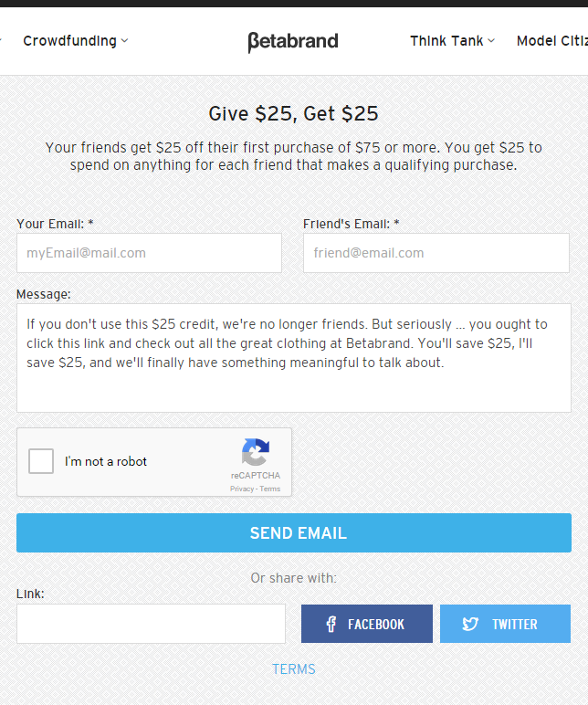Screen dimensions: 588x705
Task: Open the Crowdfunding menu label
Action: tap(69, 41)
